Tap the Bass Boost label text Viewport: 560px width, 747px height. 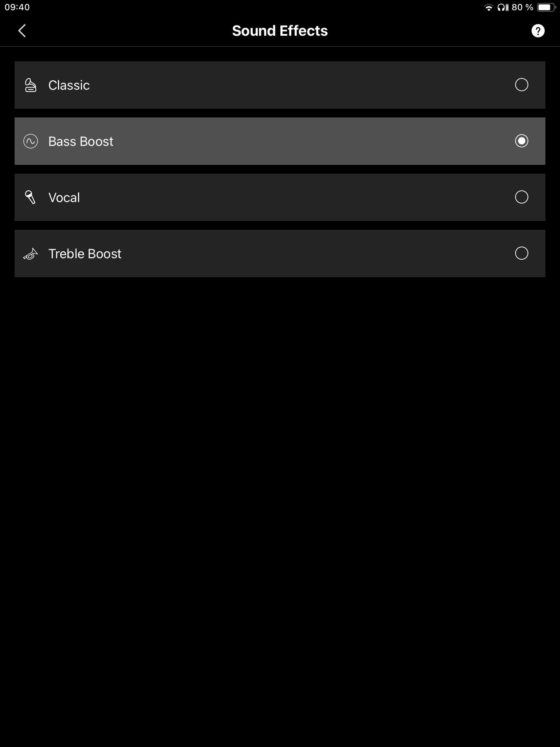(x=81, y=142)
